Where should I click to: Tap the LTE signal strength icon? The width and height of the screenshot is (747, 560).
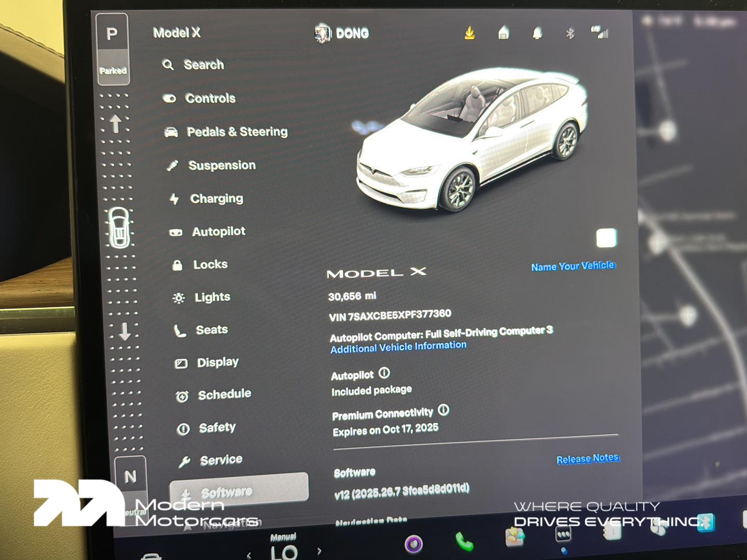[600, 33]
